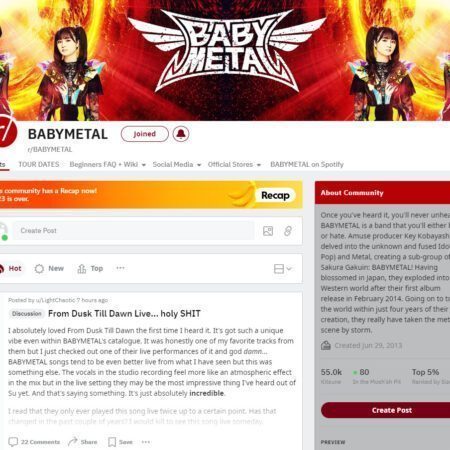
Task: Open the TOUR DATES tab
Action: click(x=39, y=164)
